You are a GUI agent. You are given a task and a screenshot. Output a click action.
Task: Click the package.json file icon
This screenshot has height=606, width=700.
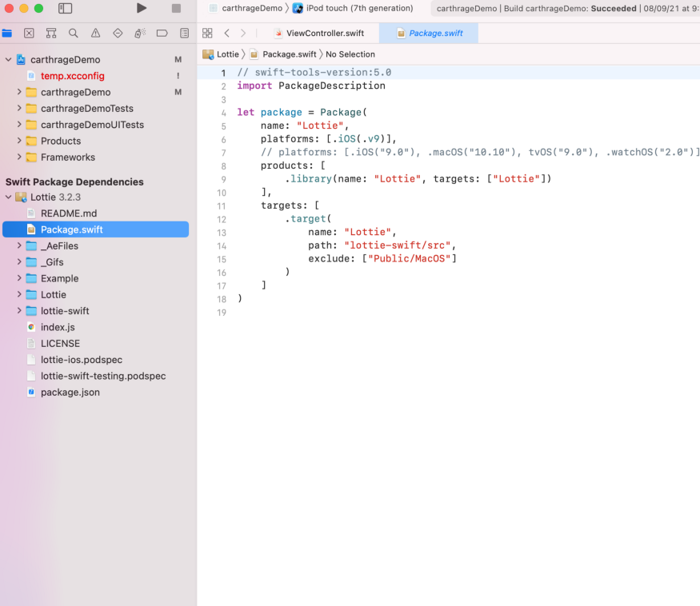pos(31,393)
